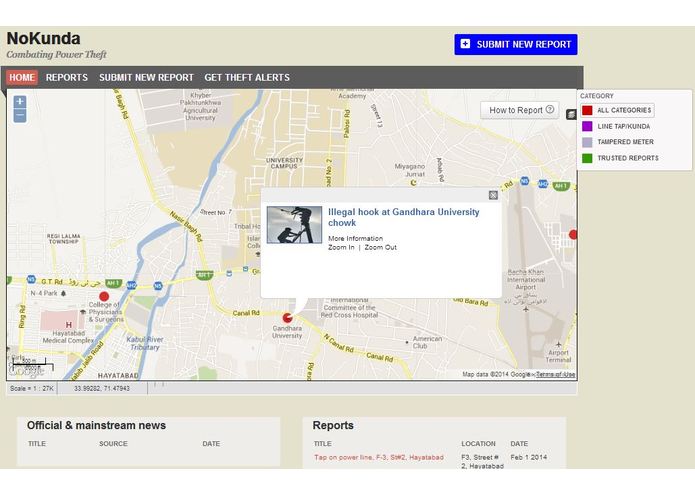
Task: Click the purple LINE TAP/KUNDA swatch
Action: point(587,126)
